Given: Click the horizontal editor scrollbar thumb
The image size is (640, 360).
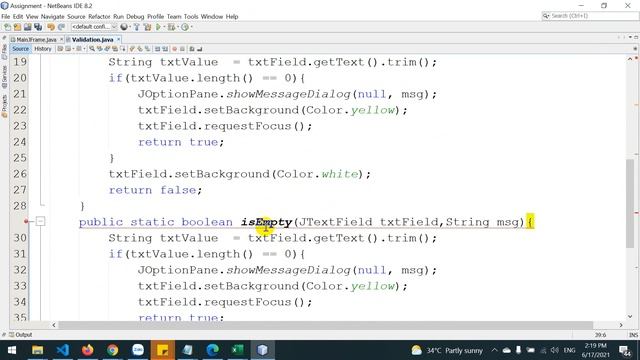Looking at the screenshot, I should click(325, 325).
